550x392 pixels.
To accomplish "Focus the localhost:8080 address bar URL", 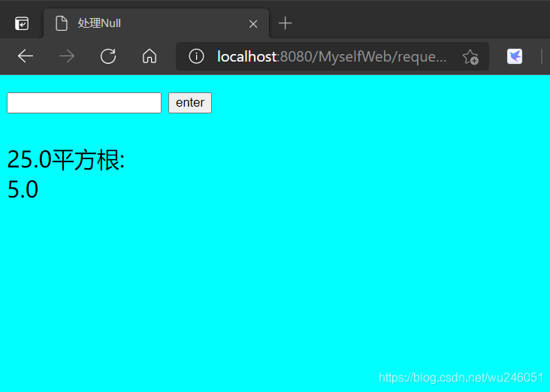I will coord(331,56).
